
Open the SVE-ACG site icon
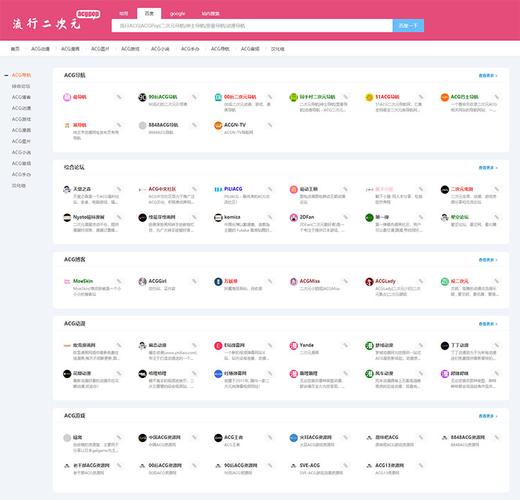pyautogui.click(x=294, y=466)
